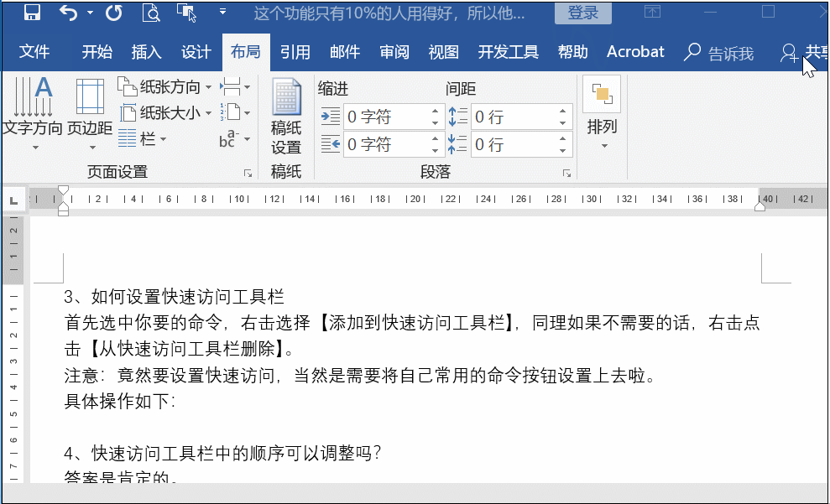Switch to the 设计 tab
The image size is (830, 504).
[196, 52]
